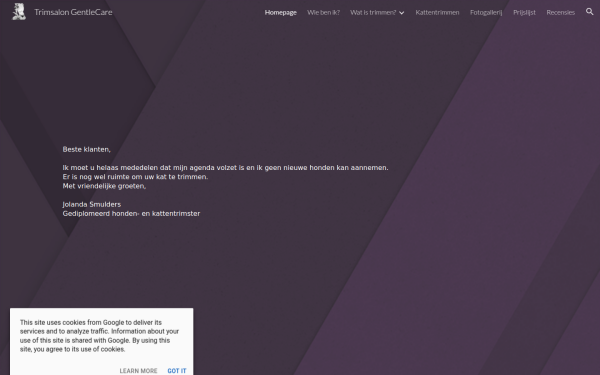Click the name 'Jolanda Smulders'
600x375 pixels.
click(x=92, y=204)
